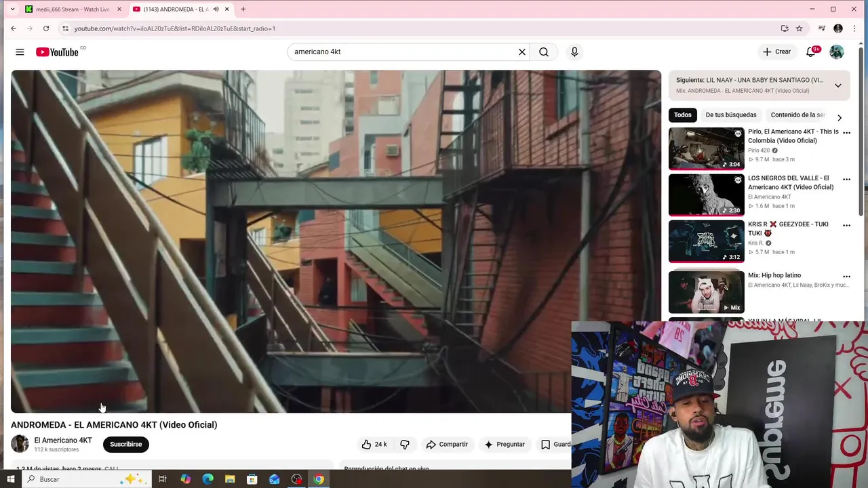Open KRIS R GEEZYDEE TUKI TUKI title
This screenshot has height=488, width=868.
click(788, 228)
